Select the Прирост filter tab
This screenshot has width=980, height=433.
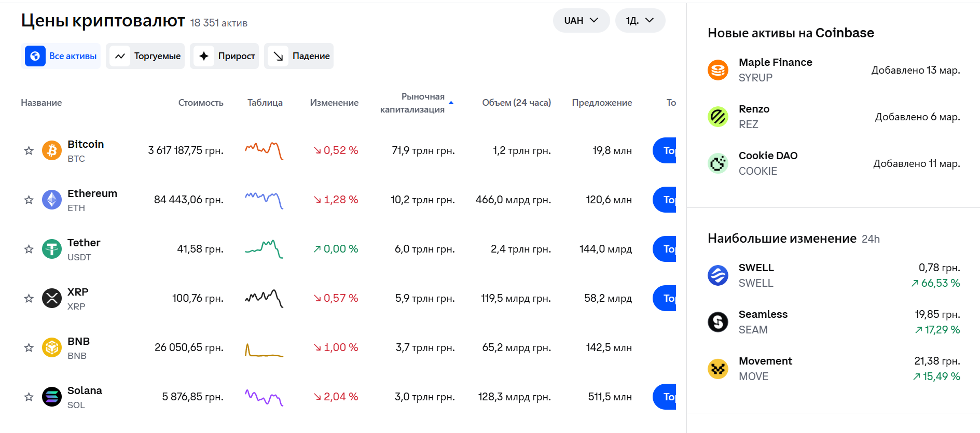click(x=224, y=56)
